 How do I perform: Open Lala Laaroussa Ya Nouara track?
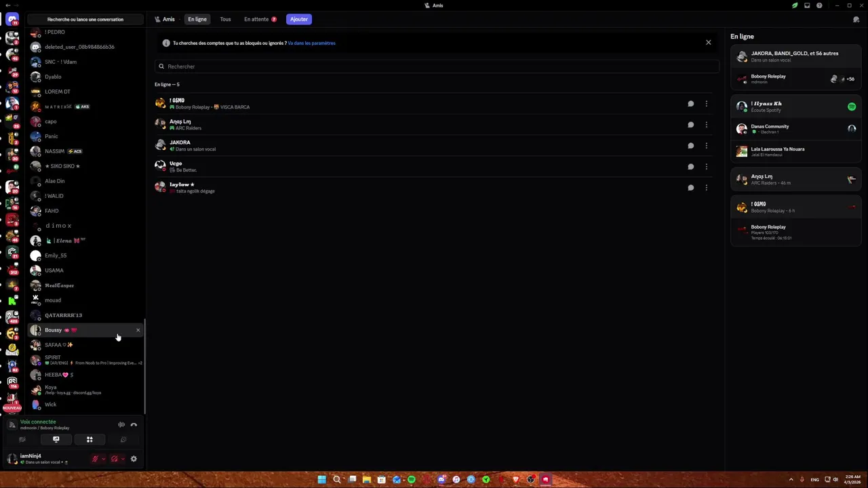(x=795, y=151)
